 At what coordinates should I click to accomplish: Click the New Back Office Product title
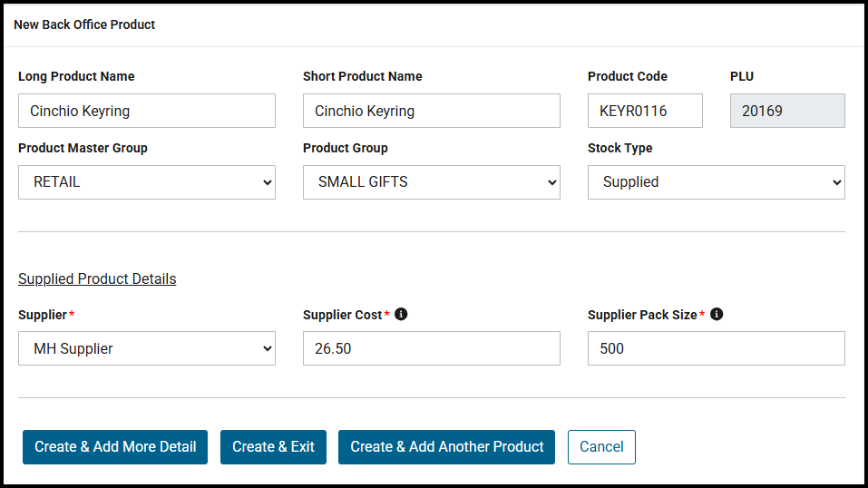tap(84, 24)
